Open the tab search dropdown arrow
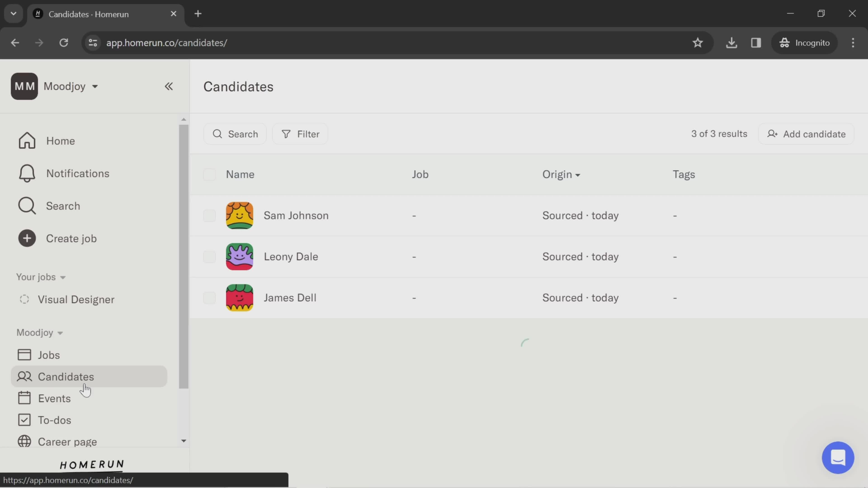Image resolution: width=868 pixels, height=488 pixels. pyautogui.click(x=14, y=14)
